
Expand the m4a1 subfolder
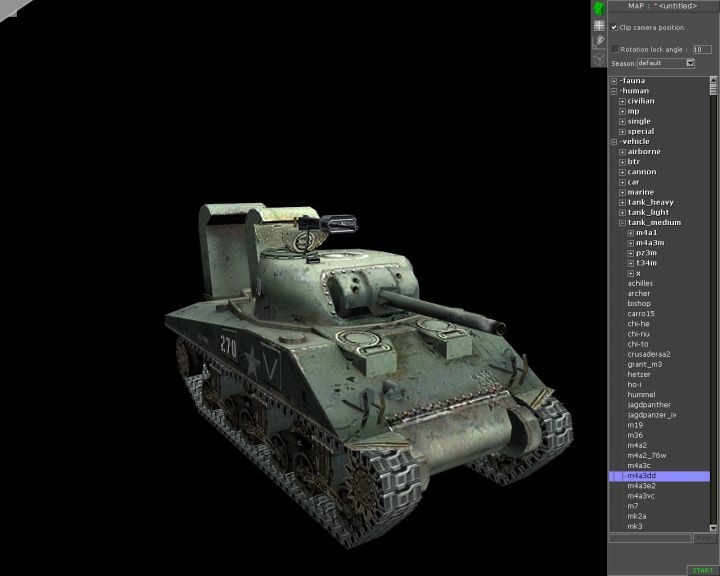pos(630,233)
